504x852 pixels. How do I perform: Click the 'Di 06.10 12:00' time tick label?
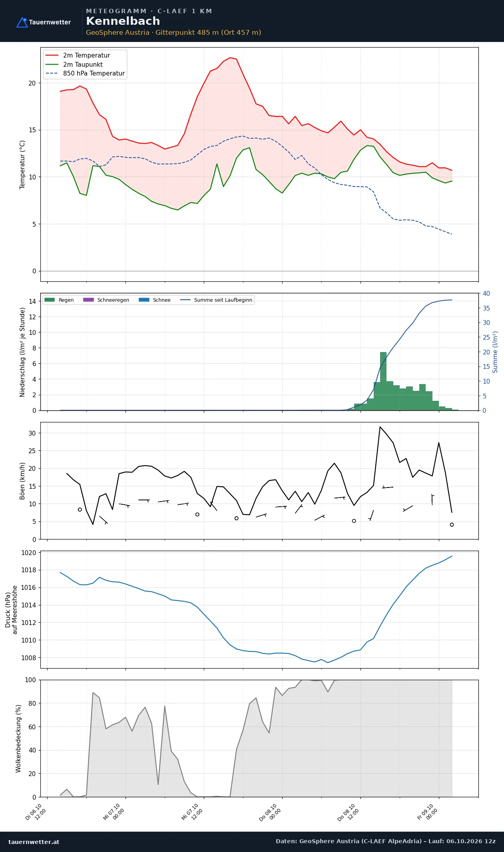tap(36, 812)
